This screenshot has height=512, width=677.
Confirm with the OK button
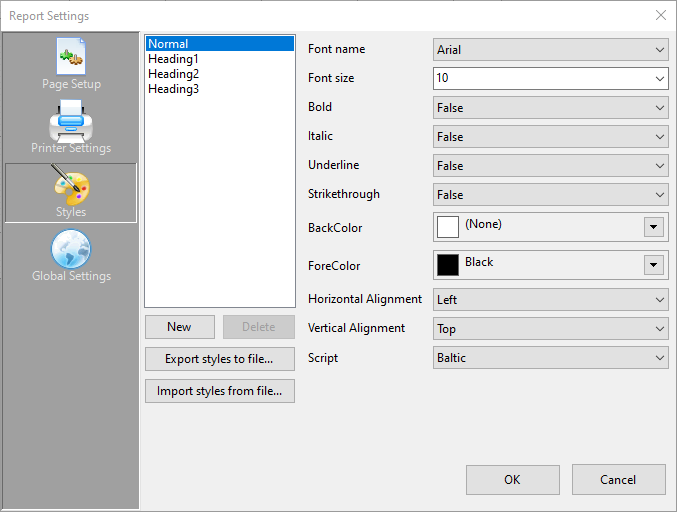512,480
